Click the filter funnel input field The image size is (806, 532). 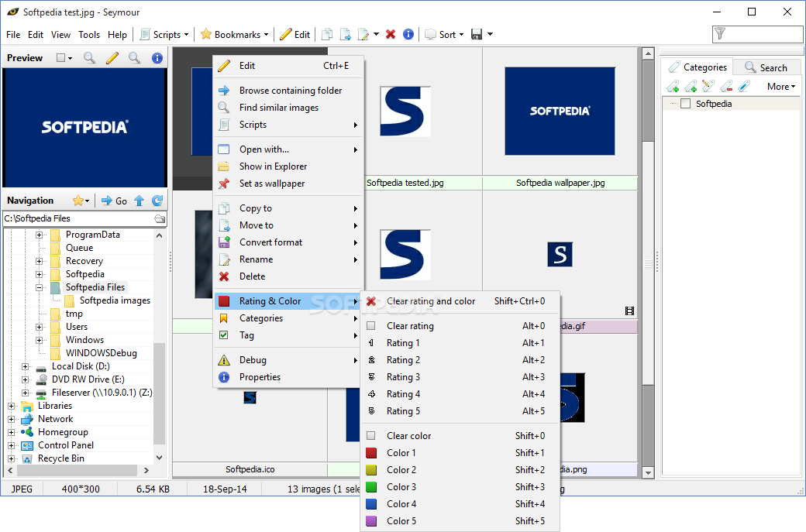[x=757, y=34]
